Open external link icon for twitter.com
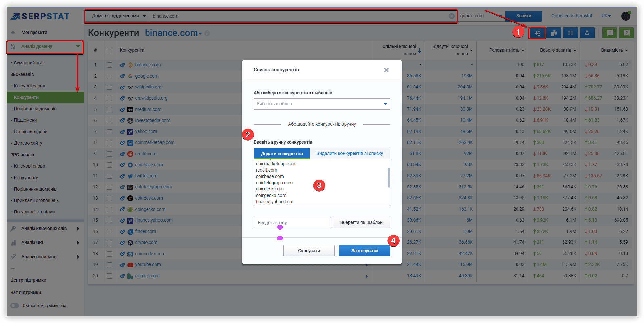The image size is (644, 323). [x=122, y=176]
